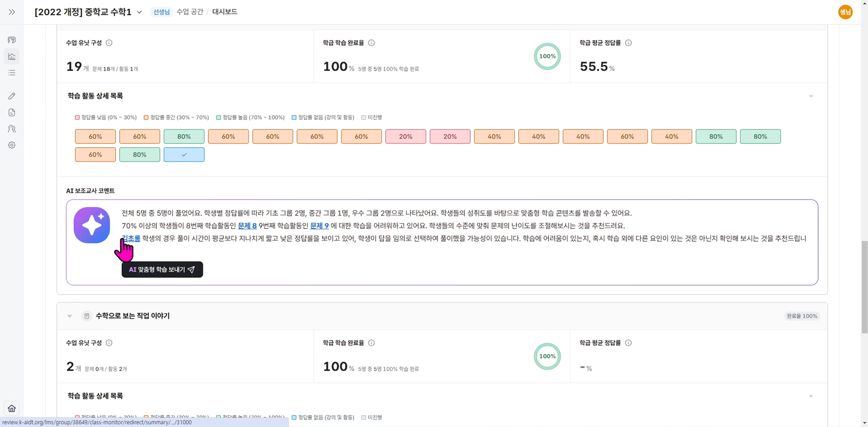The width and height of the screenshot is (868, 427).
Task: Click the upper 100% completion progress ring
Action: point(547,56)
